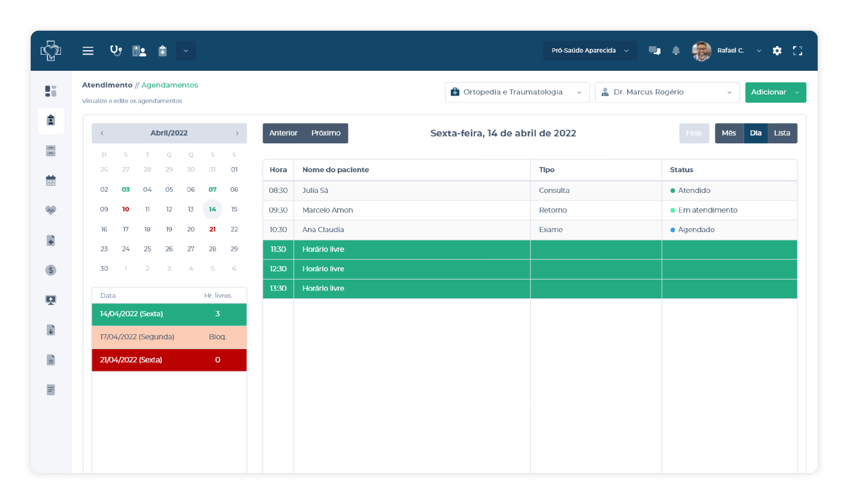849x504 pixels.
Task: Enter fullscreen mode via expand icon
Action: 797,51
